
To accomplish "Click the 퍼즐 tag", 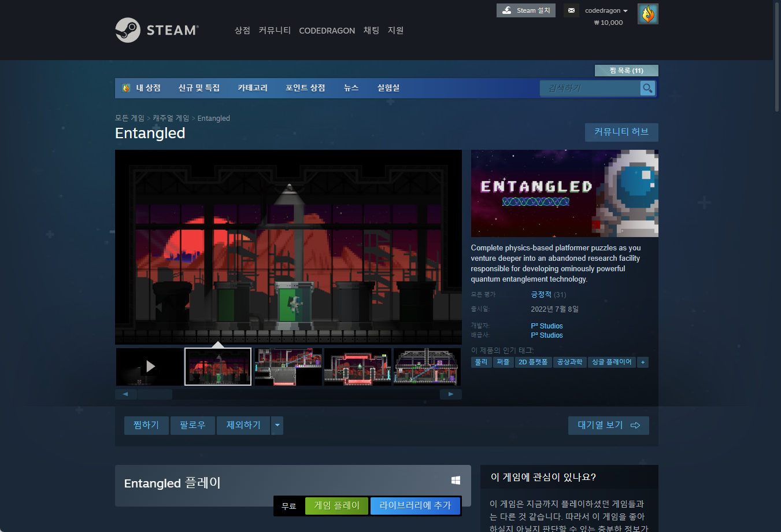I will pyautogui.click(x=503, y=362).
